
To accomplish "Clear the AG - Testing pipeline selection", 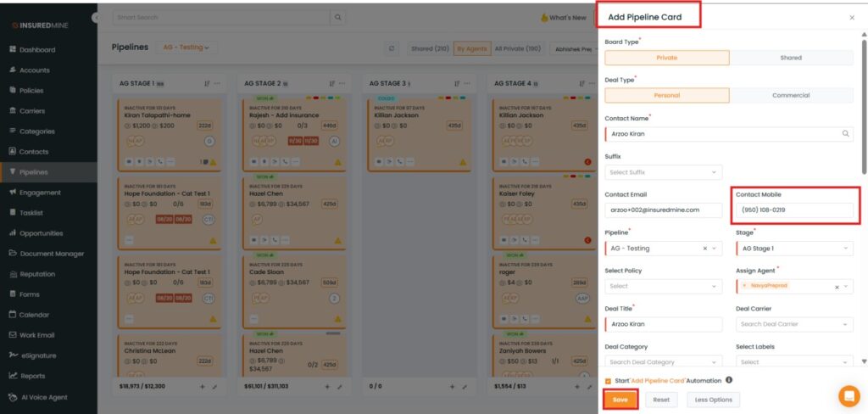I will (704, 249).
